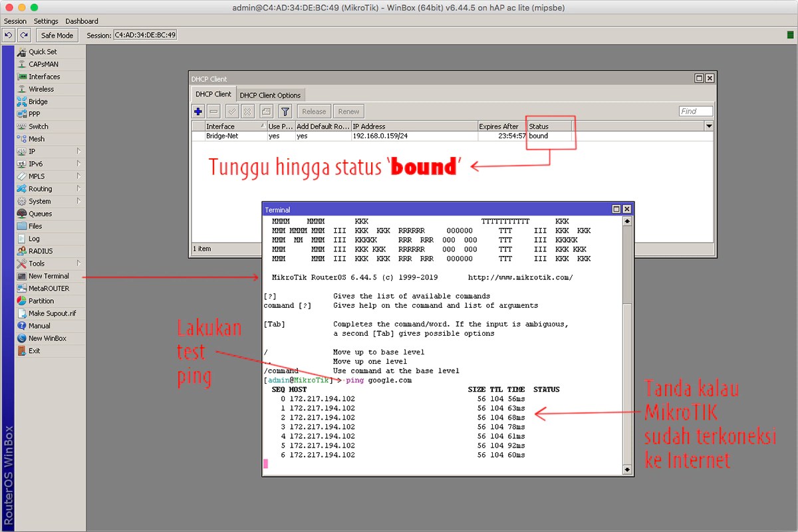Viewport: 798px width, 532px height.
Task: Open filter funnel in DHCP Client
Action: tap(285, 111)
